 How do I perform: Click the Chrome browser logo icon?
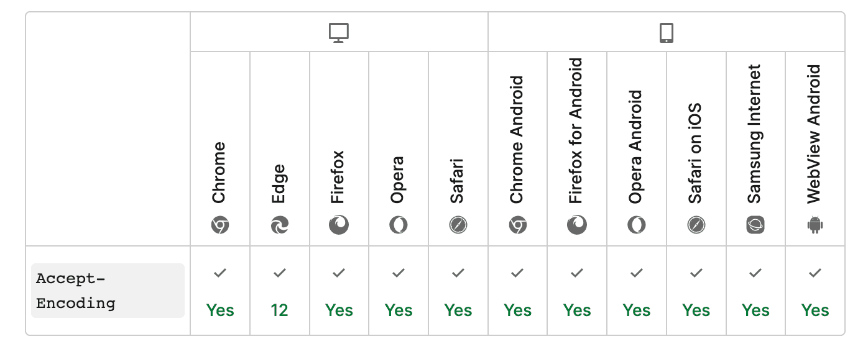pyautogui.click(x=219, y=225)
